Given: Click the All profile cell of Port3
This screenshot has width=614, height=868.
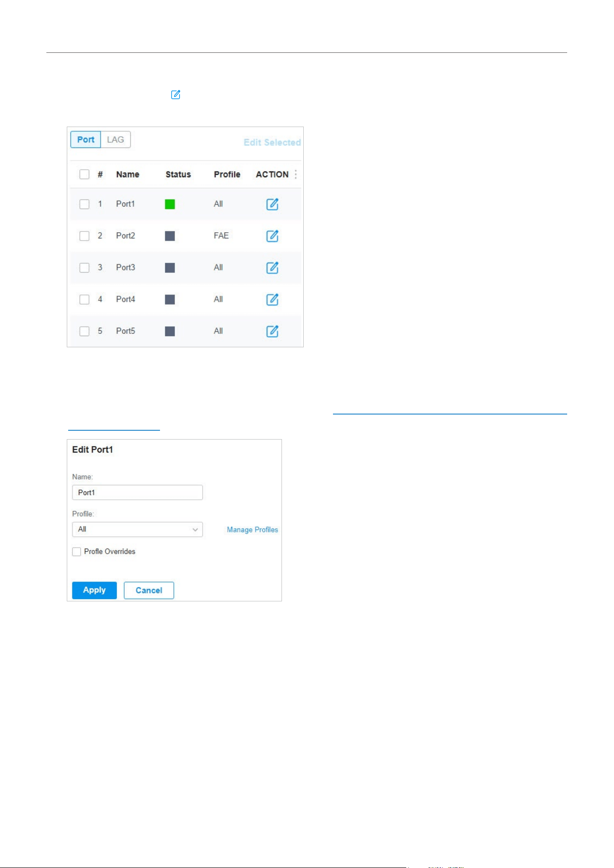Looking at the screenshot, I should click(x=218, y=268).
